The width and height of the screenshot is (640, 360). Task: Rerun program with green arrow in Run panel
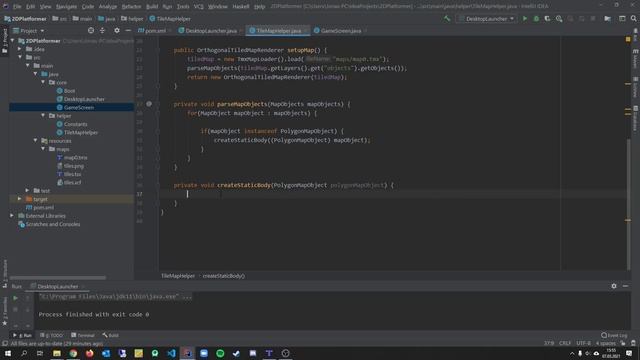pyautogui.click(x=15, y=298)
